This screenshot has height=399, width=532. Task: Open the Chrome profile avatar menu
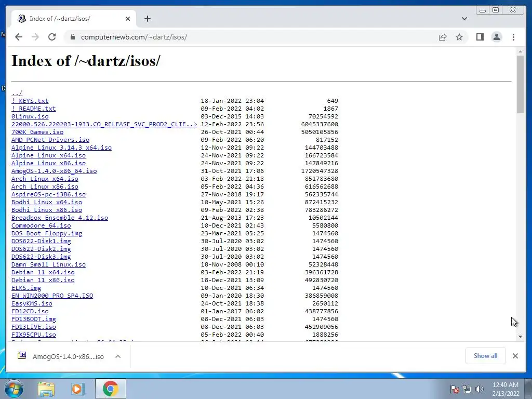tap(496, 37)
